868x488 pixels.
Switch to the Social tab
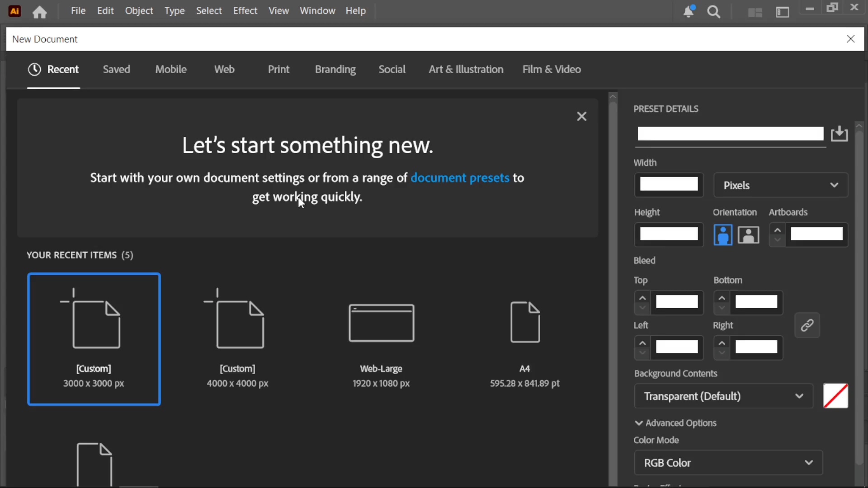coord(392,70)
